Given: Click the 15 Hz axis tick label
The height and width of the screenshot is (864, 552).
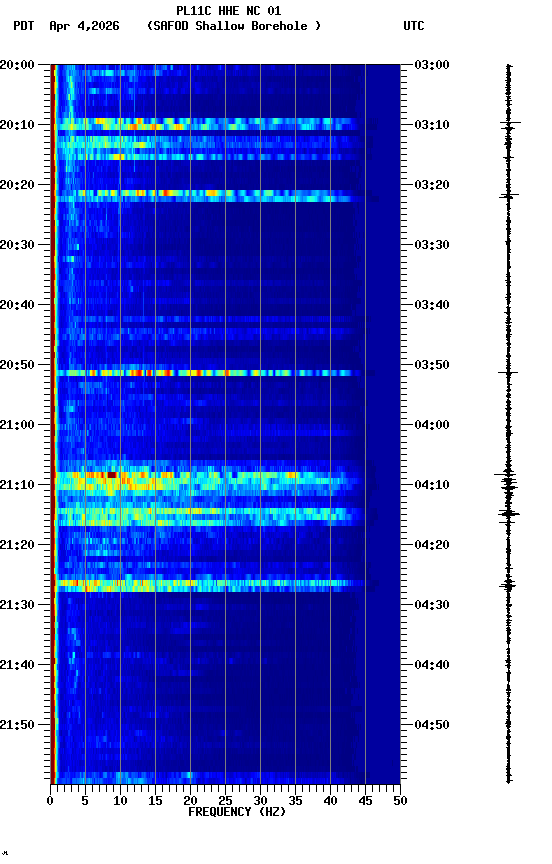Looking at the screenshot, I should click(155, 801).
